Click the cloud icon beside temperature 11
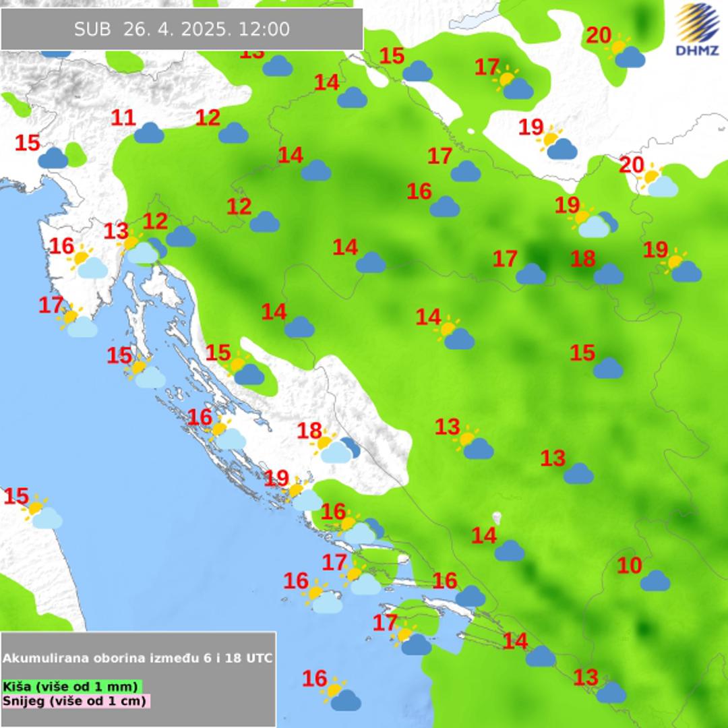728x728 pixels. click(149, 133)
